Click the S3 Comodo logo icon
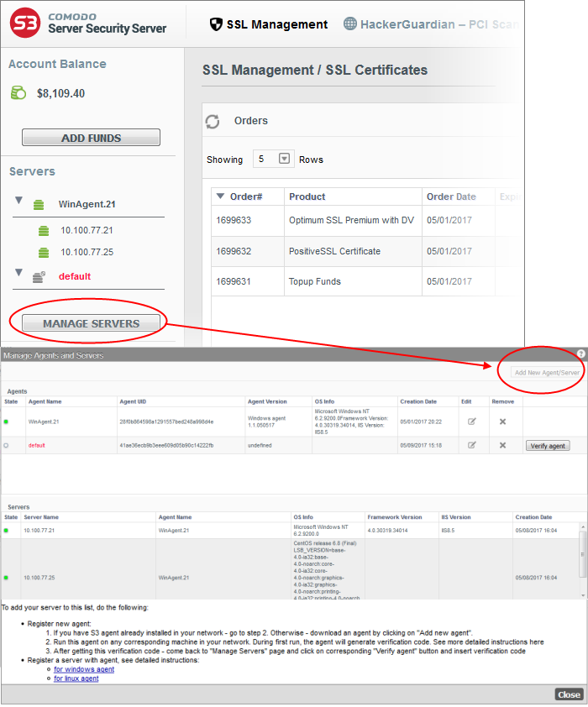Viewport: 588px width, 707px height. coord(25,23)
